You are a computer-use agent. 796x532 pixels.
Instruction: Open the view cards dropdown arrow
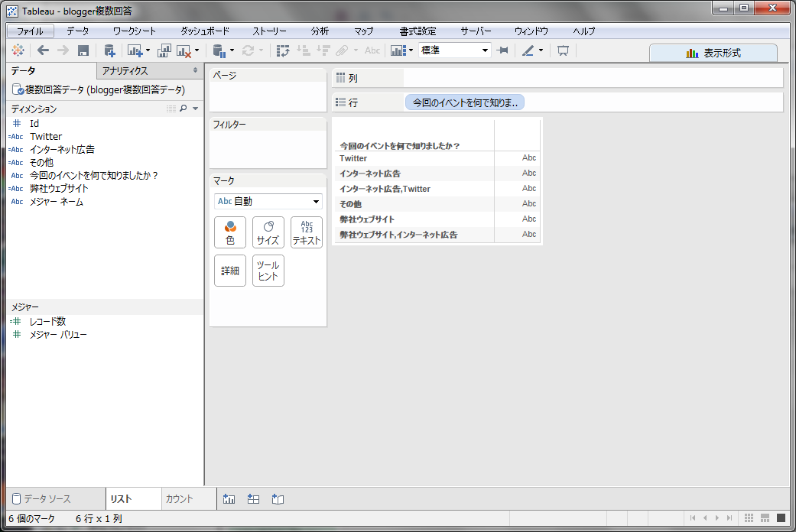(411, 50)
